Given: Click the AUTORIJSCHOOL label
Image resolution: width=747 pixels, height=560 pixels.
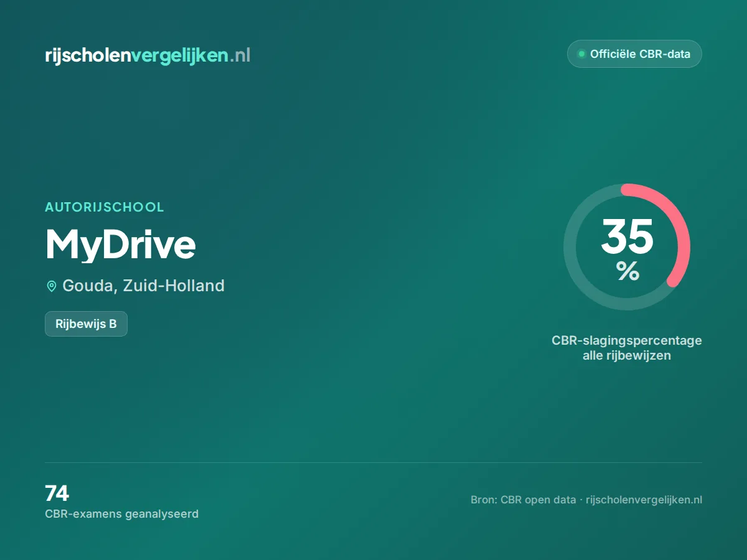Looking at the screenshot, I should (x=105, y=207).
